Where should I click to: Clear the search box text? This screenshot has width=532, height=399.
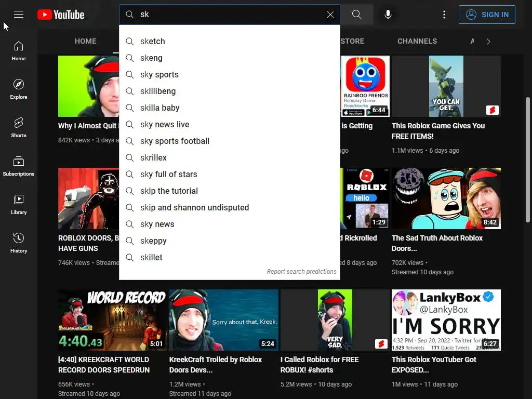click(330, 15)
